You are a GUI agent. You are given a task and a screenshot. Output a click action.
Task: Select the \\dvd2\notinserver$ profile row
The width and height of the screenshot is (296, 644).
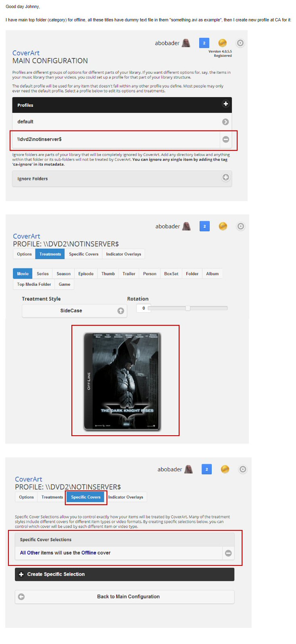116,139
